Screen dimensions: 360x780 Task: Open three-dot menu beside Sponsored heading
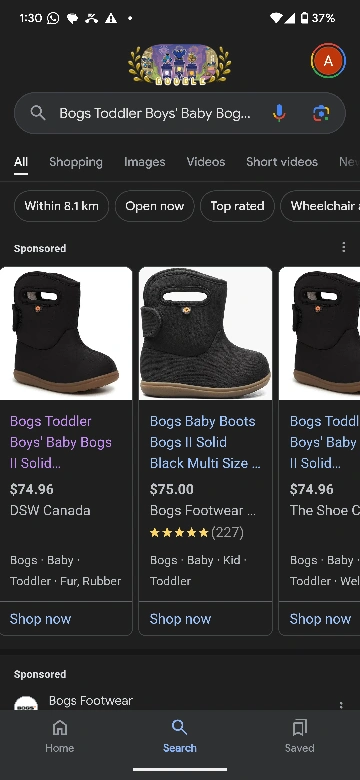343,247
